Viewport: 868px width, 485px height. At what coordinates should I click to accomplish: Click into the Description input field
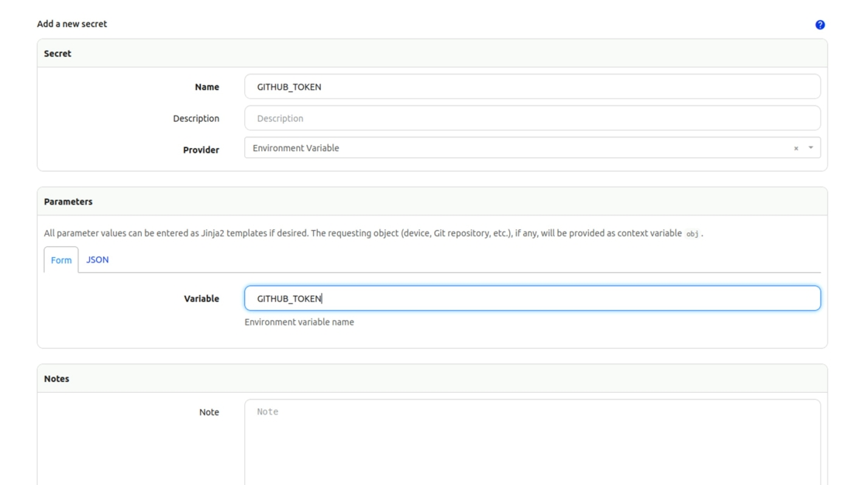(532, 119)
